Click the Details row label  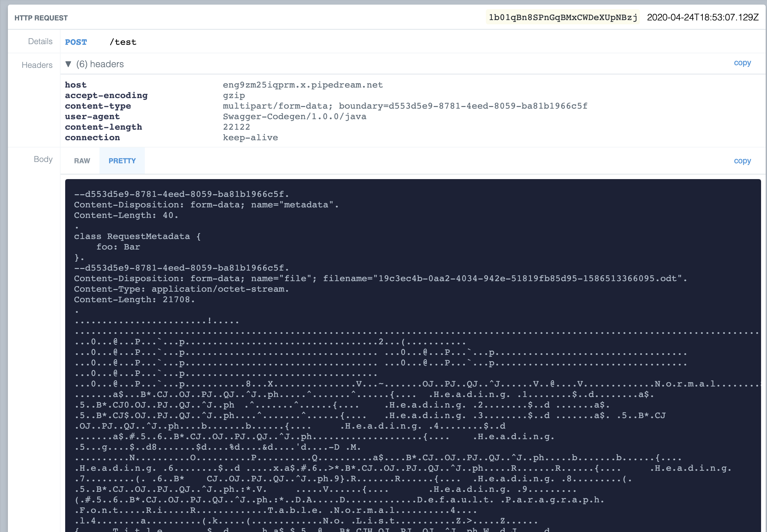(40, 41)
